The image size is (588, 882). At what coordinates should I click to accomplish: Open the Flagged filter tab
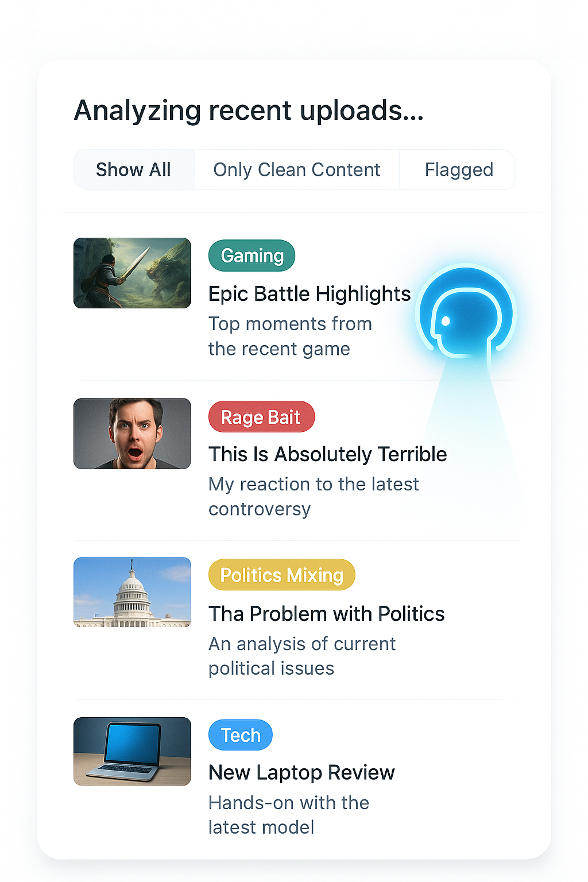458,170
